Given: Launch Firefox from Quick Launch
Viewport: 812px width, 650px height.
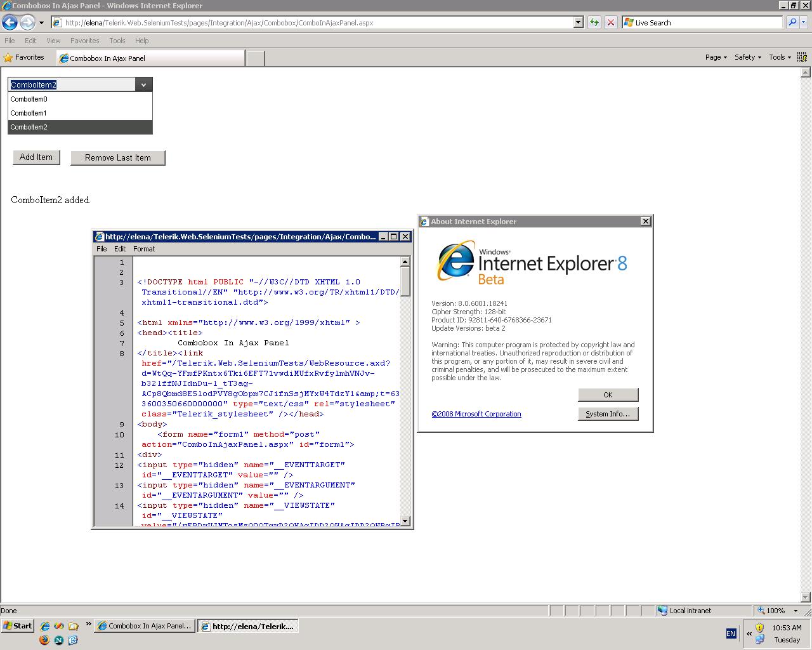Looking at the screenshot, I should [44, 640].
